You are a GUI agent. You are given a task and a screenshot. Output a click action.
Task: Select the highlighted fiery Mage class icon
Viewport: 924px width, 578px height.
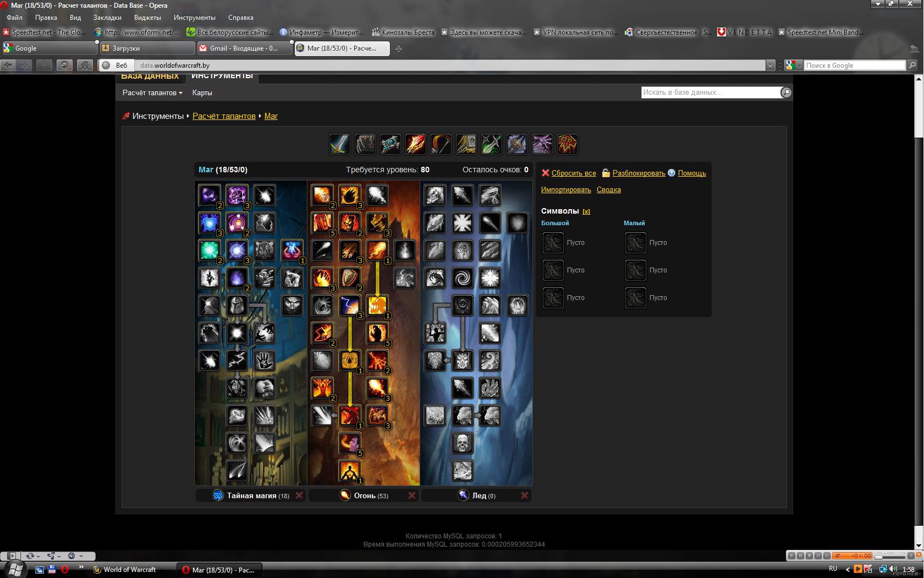point(416,144)
